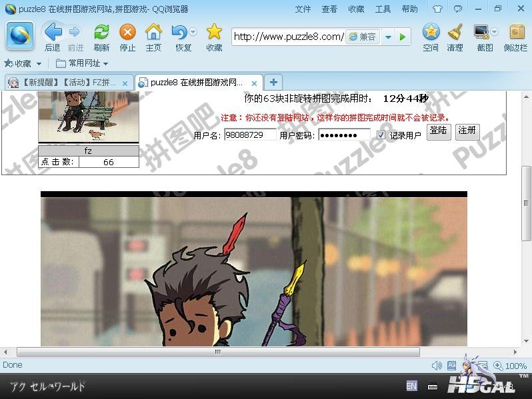Click the Back (后退) arrow icon
The width and height of the screenshot is (532, 399).
tap(52, 32)
